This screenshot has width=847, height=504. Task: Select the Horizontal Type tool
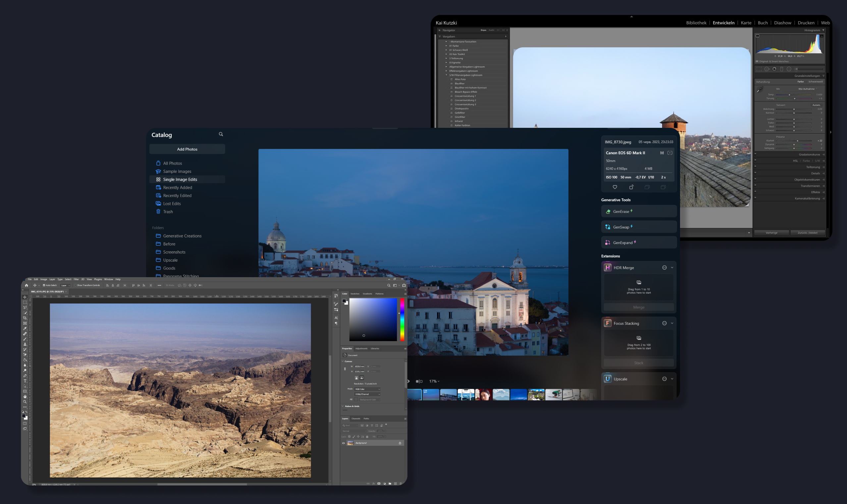[25, 381]
